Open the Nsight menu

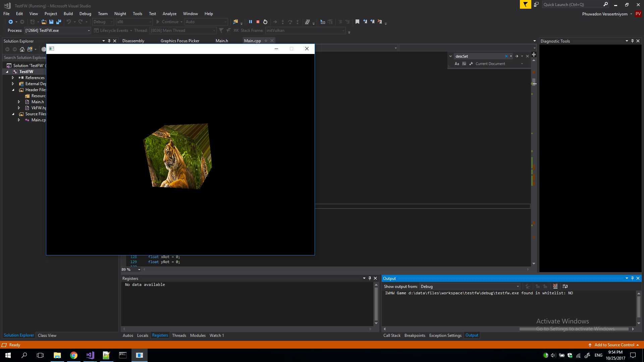tap(120, 14)
